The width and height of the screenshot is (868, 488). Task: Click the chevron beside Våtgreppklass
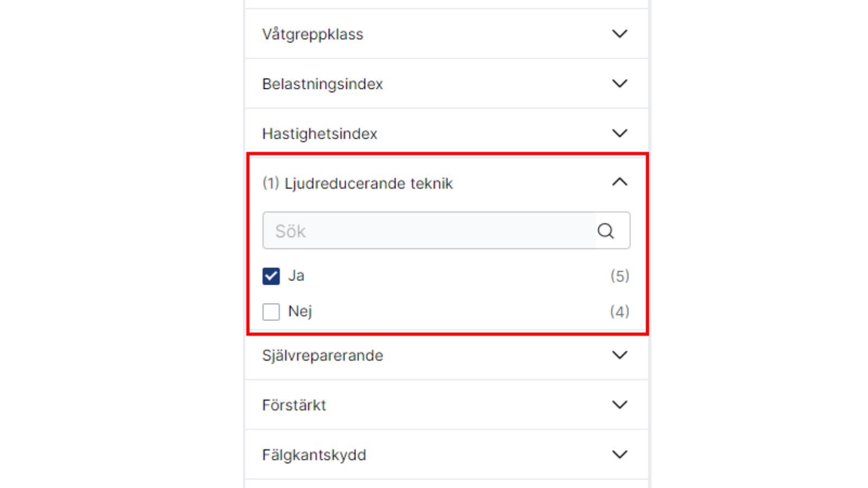619,34
